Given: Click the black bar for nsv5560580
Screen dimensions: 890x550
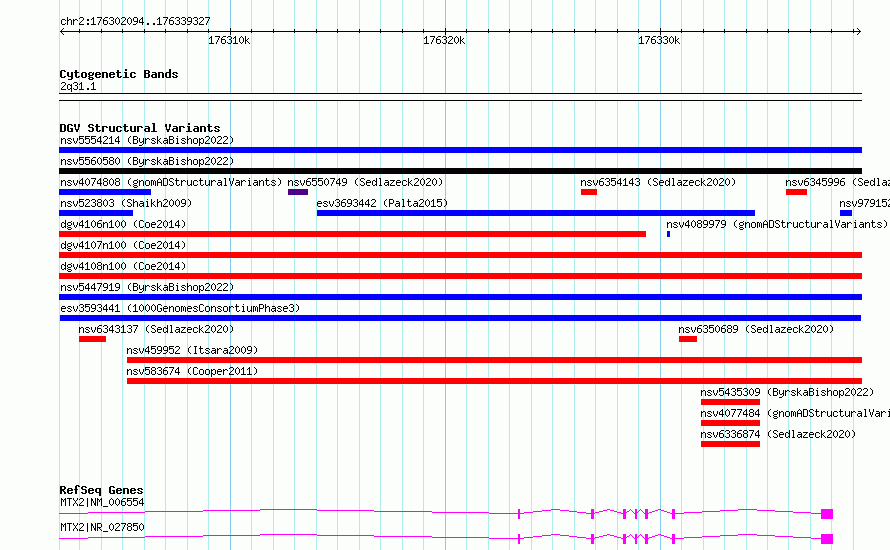Looking at the screenshot, I should pyautogui.click(x=460, y=171).
